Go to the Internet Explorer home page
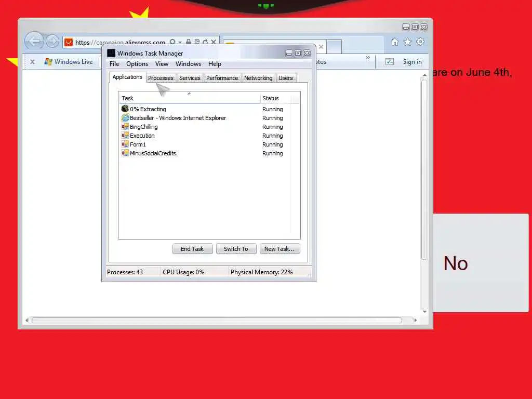Image resolution: width=532 pixels, height=399 pixels. coord(395,42)
